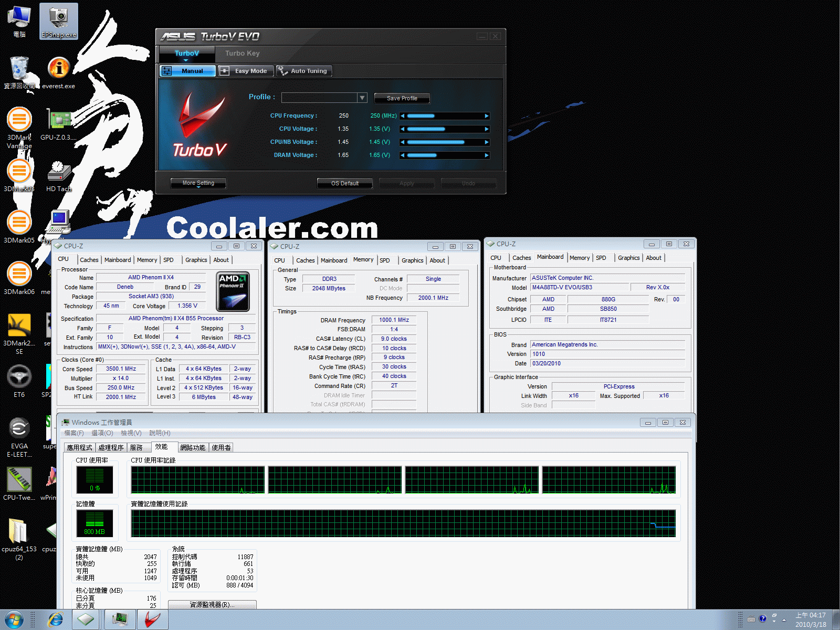This screenshot has height=630, width=840.
Task: Increase CPU Frequency with right arrow
Action: click(x=487, y=116)
